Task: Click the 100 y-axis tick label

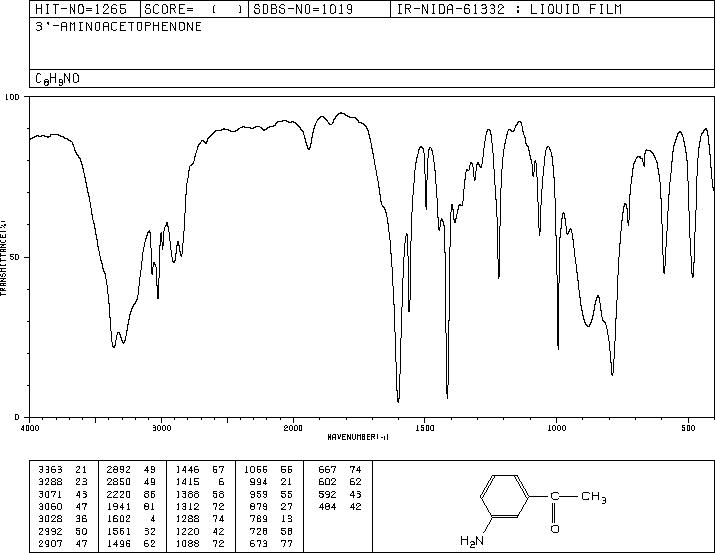Action: tap(12, 97)
